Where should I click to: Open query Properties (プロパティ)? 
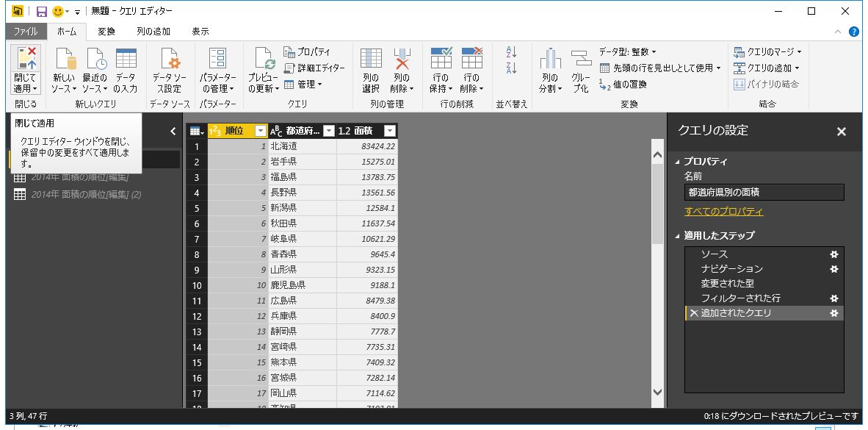click(x=307, y=51)
